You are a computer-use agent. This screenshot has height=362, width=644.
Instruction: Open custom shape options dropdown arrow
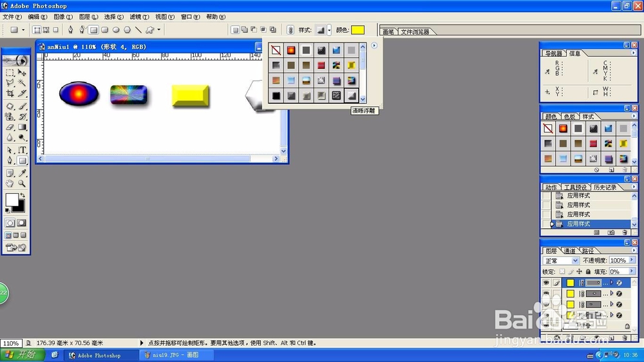tap(159, 30)
